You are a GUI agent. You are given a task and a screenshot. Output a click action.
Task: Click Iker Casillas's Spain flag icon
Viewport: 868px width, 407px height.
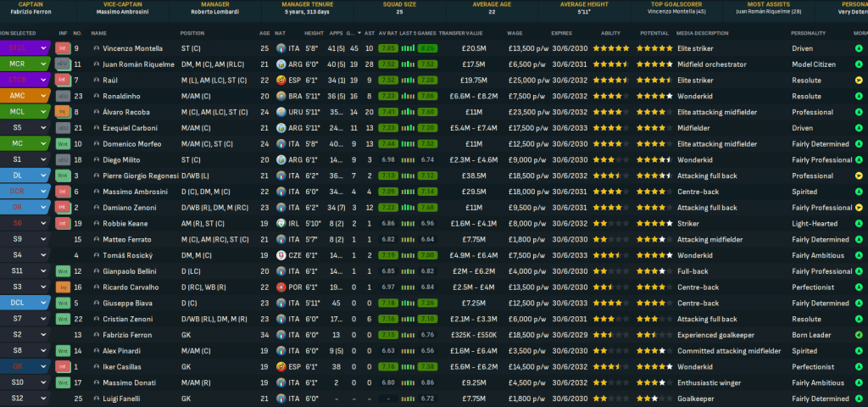coord(281,366)
